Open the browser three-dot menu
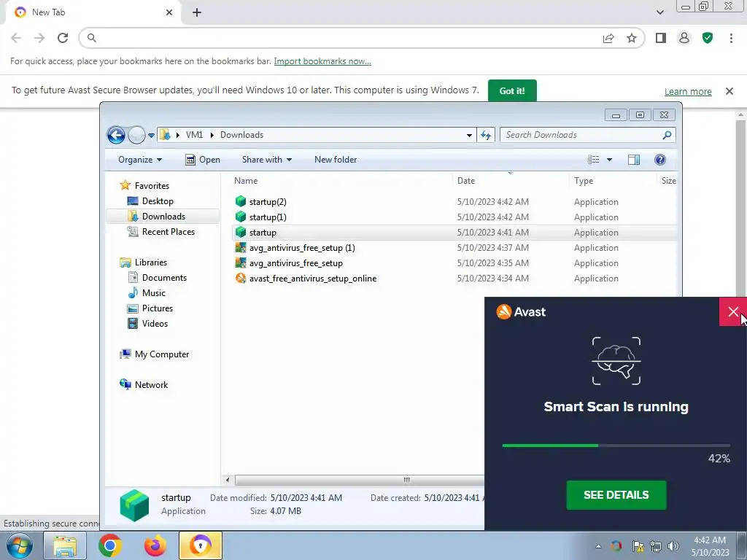747x560 pixels. [x=731, y=38]
